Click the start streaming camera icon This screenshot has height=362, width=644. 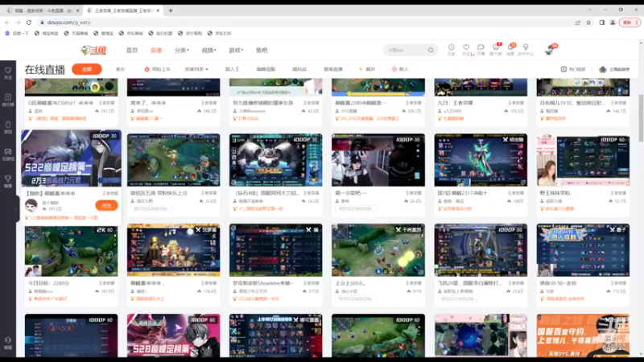tap(481, 49)
